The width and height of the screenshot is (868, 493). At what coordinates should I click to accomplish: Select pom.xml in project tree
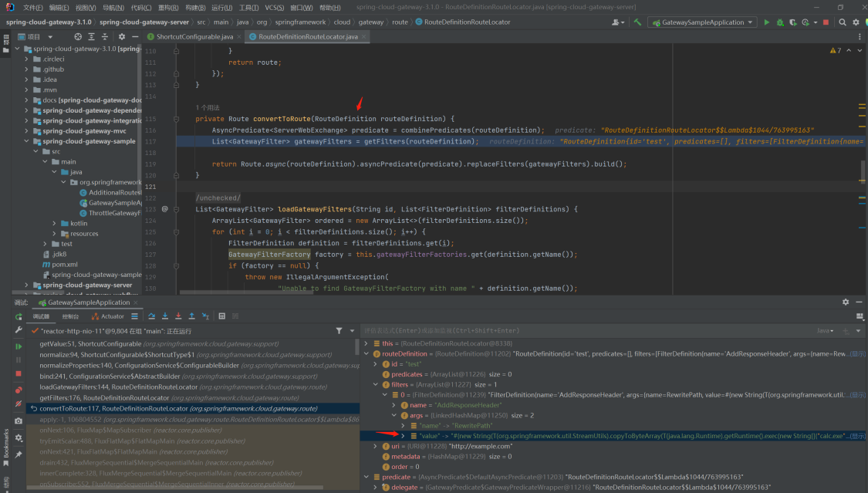(64, 265)
